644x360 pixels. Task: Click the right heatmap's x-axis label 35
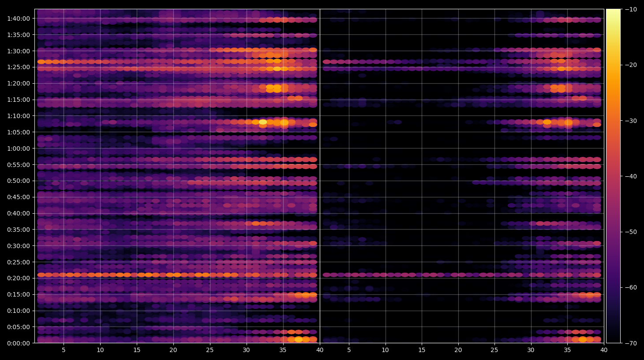[x=567, y=350]
